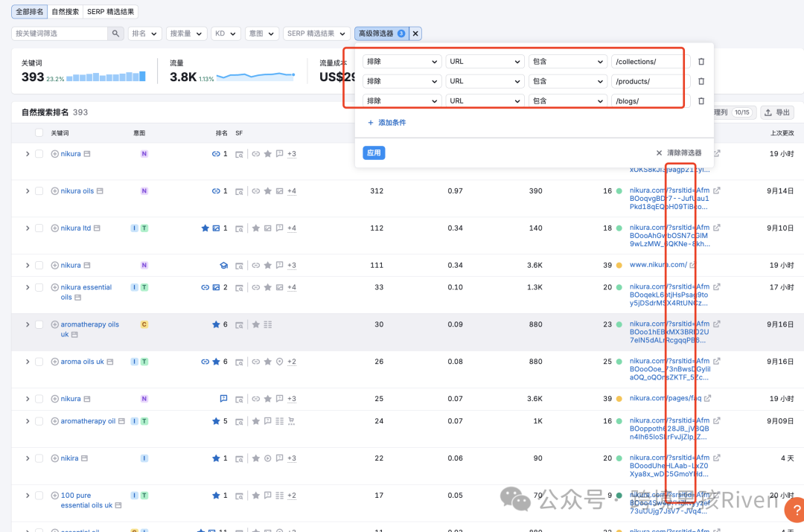804x532 pixels.
Task: Open external link icon for nikura ltd URL
Action: pyautogui.click(x=717, y=228)
